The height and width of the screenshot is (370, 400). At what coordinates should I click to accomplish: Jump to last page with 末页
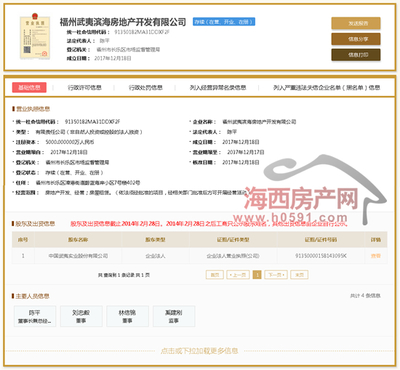299,275
